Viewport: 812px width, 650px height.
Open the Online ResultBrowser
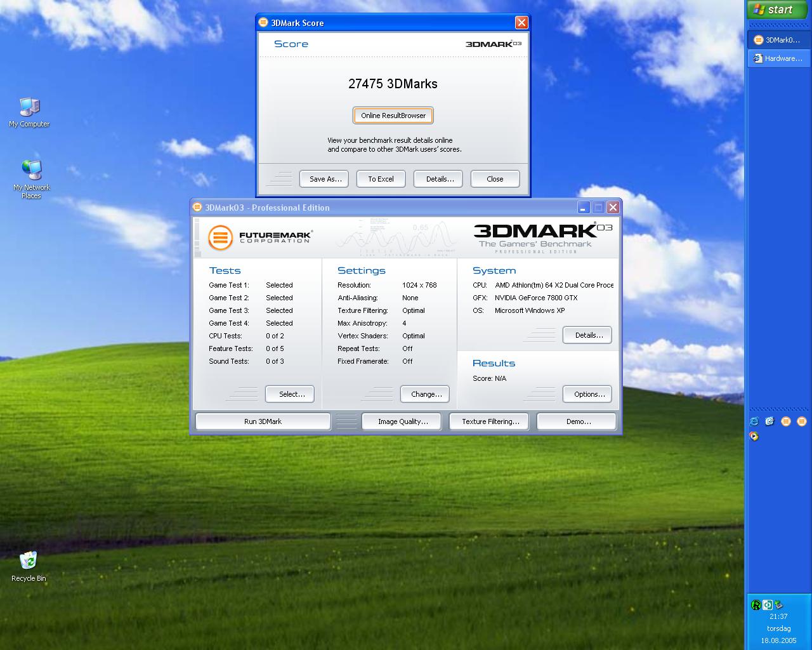(393, 116)
